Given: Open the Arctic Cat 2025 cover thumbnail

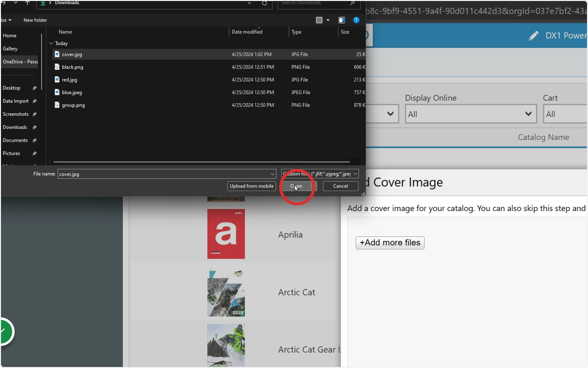Looking at the screenshot, I should pyautogui.click(x=226, y=293).
